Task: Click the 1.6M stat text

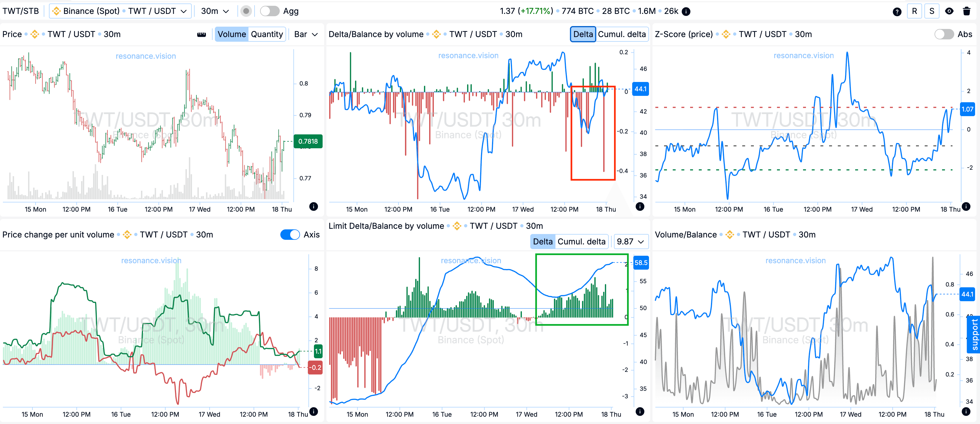Action: click(647, 11)
